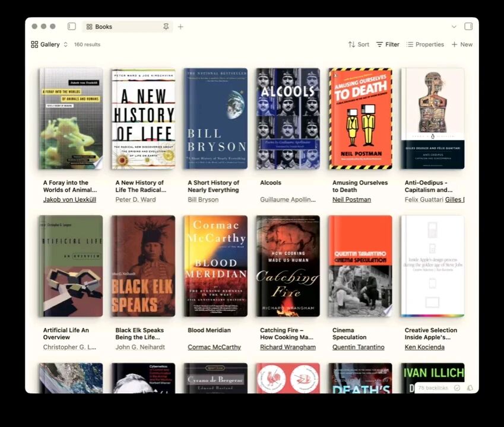Viewport: 504px width, 427px height.
Task: Click the sync checkmark status icon
Action: [457, 388]
